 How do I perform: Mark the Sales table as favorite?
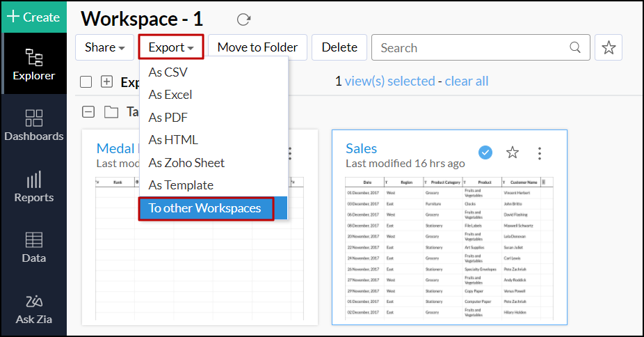coord(513,152)
